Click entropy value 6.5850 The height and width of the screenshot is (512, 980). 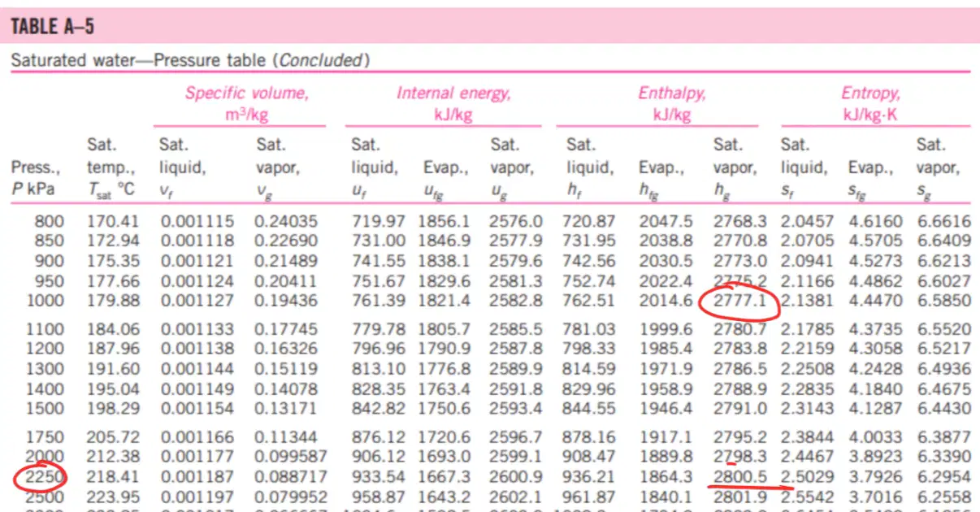point(943,302)
